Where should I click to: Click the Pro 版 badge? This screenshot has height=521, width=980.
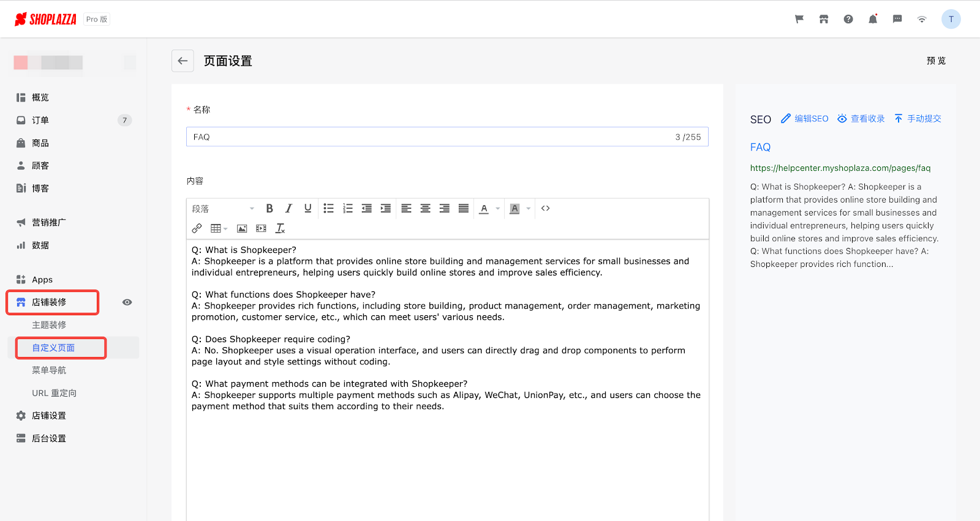coord(97,19)
